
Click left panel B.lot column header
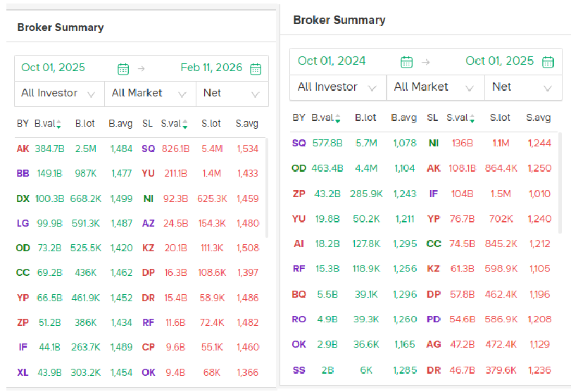coord(84,124)
